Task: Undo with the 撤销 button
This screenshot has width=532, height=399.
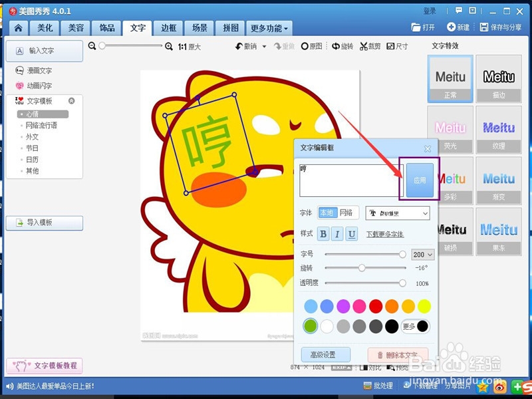Action: [x=246, y=46]
